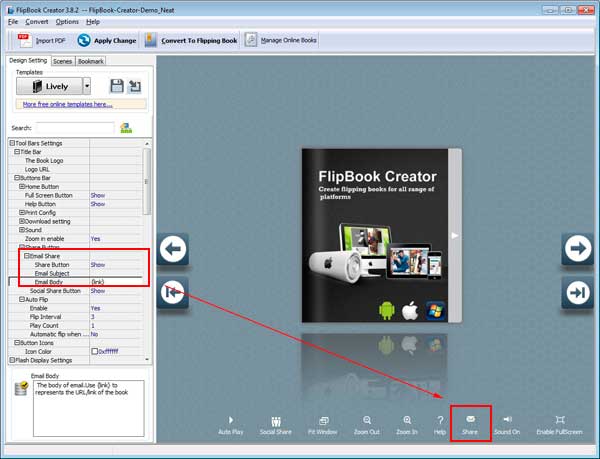The height and width of the screenshot is (459, 600).
Task: Click the FlipBook Creator book cover
Action: pos(375,236)
